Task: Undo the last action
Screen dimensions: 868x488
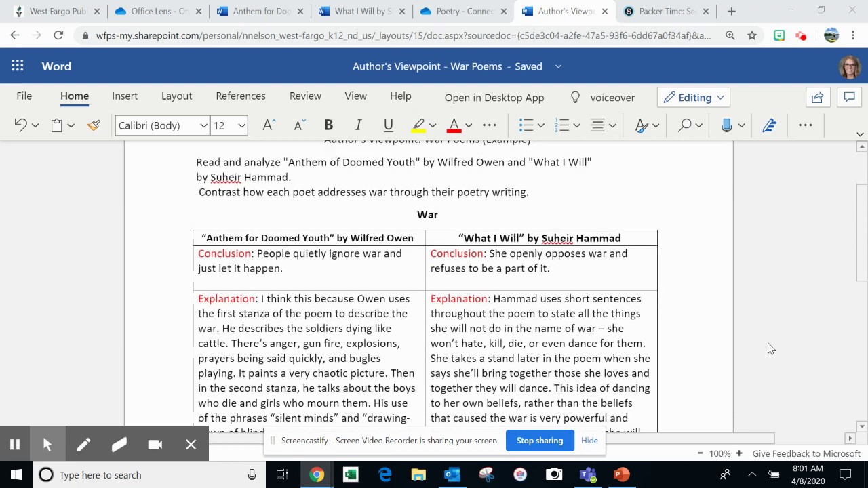Action: click(20, 125)
